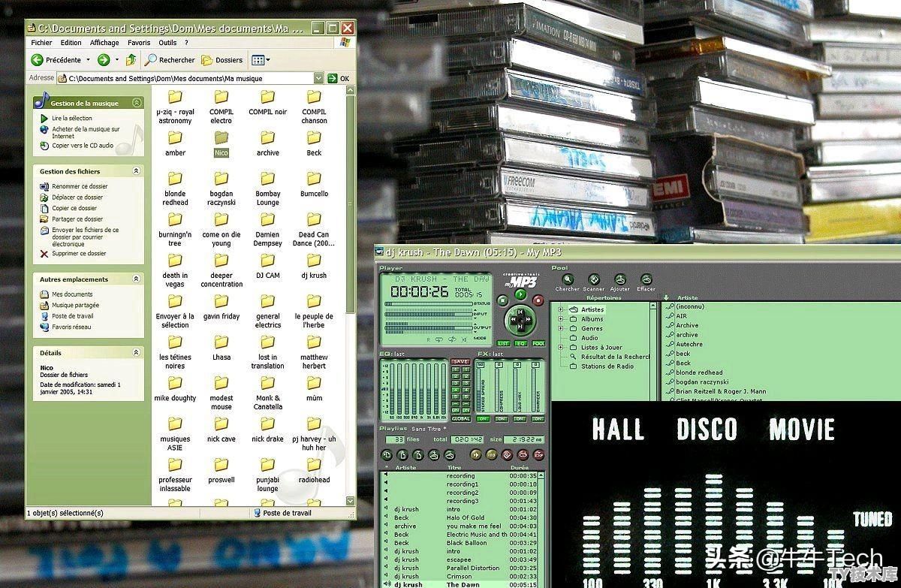Open Rechercher search in Explorer toolbar
The width and height of the screenshot is (901, 588).
(170, 60)
